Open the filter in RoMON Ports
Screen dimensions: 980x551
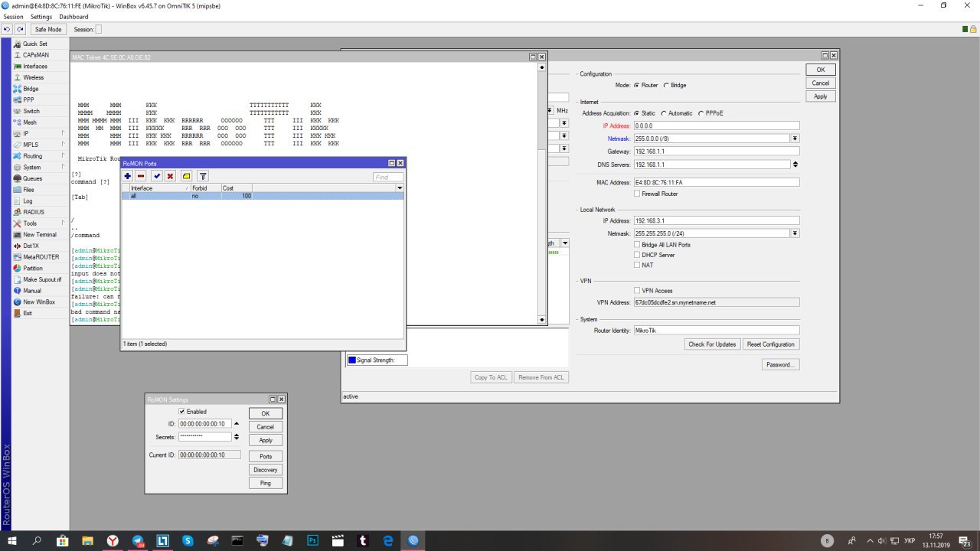click(x=203, y=176)
